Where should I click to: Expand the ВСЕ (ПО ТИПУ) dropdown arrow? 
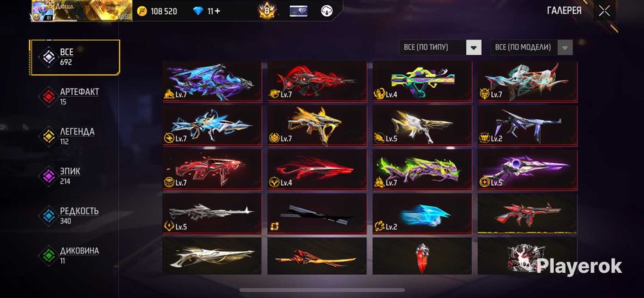473,47
